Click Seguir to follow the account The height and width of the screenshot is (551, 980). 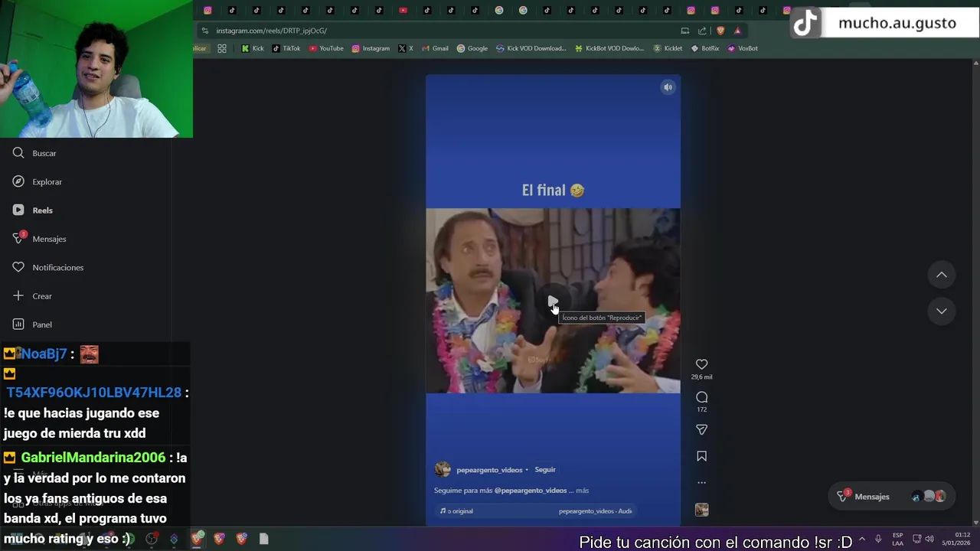[545, 470]
